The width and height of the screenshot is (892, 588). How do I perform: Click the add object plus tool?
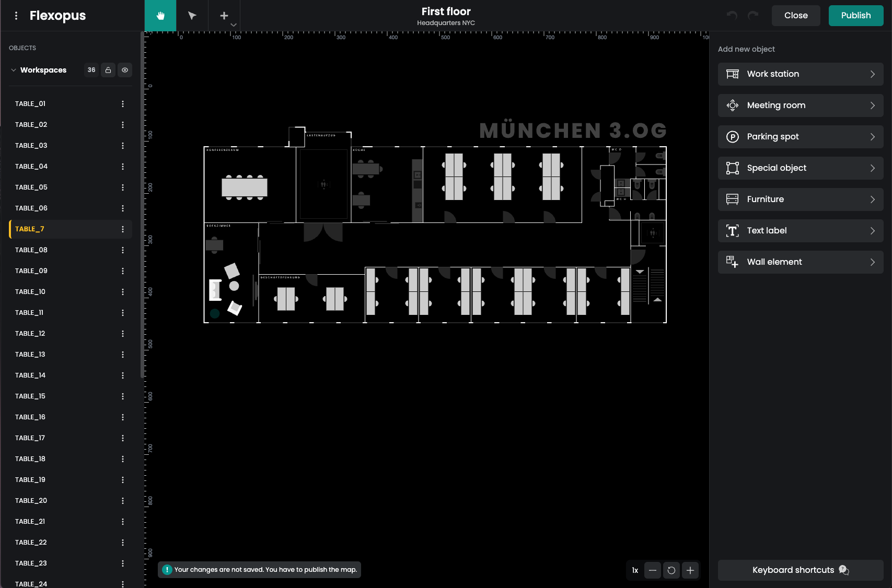point(224,14)
